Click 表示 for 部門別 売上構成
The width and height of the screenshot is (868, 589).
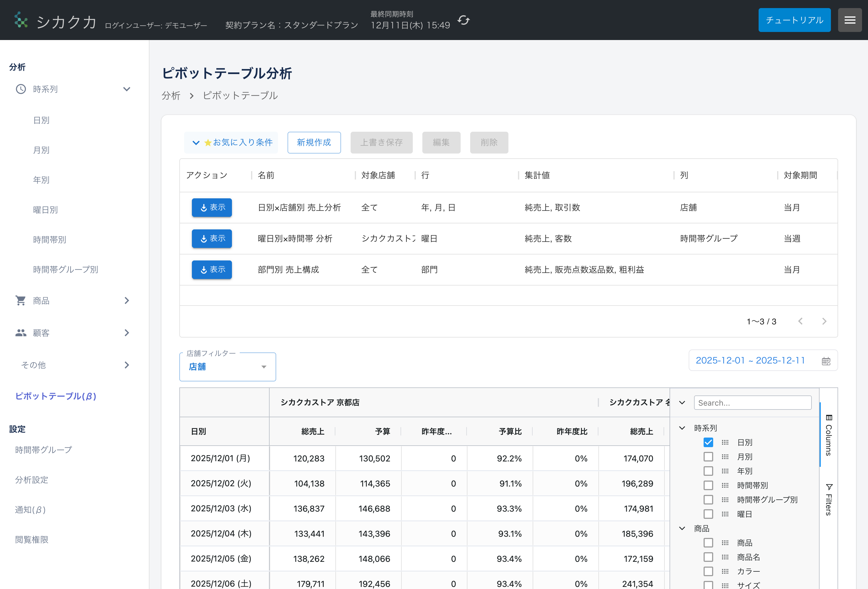(x=212, y=269)
